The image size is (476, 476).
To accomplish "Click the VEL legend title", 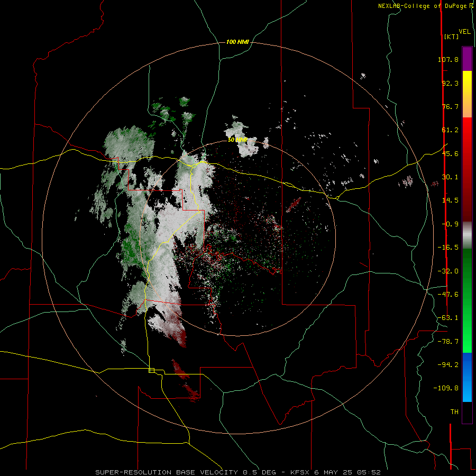I will click(465, 32).
